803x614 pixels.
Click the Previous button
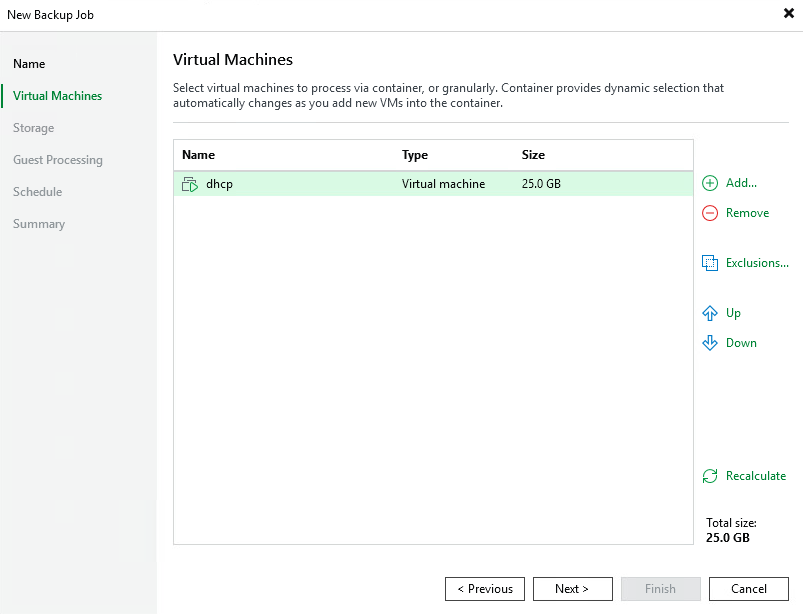[x=484, y=588]
